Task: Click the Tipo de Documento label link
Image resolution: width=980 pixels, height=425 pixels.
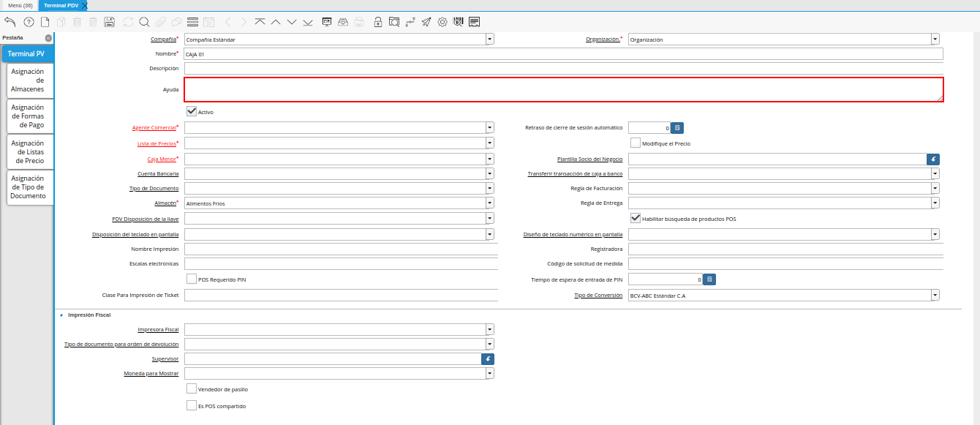Action: (154, 189)
